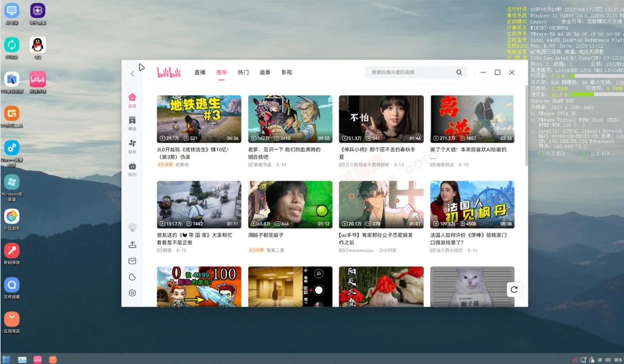Open settings hexagon icon in sidebar
Image resolution: width=624 pixels, height=364 pixels.
click(132, 293)
